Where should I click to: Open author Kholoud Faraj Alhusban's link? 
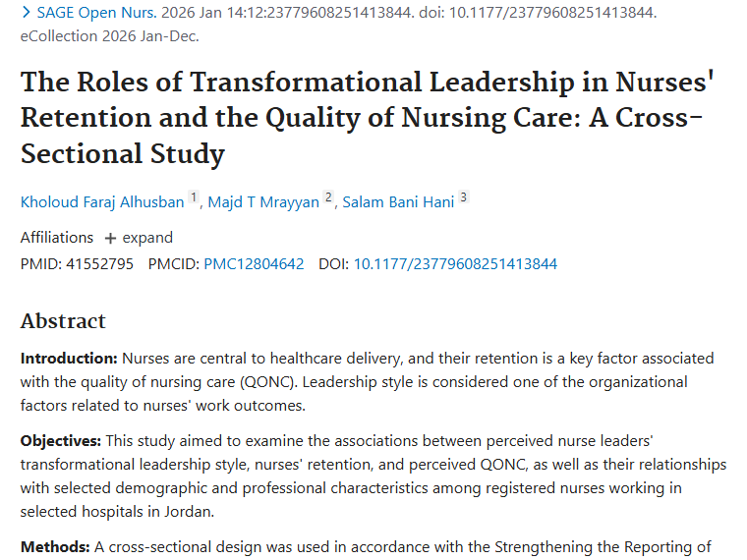[x=102, y=202]
